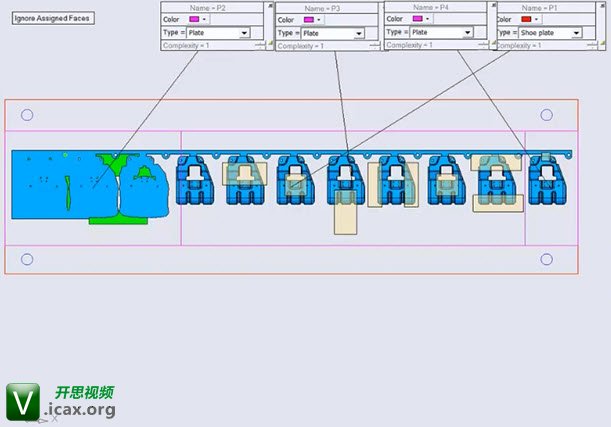Viewport: 611px width, 427px height.
Task: Open the Type dropdown in the P4 box
Action: (x=441, y=32)
